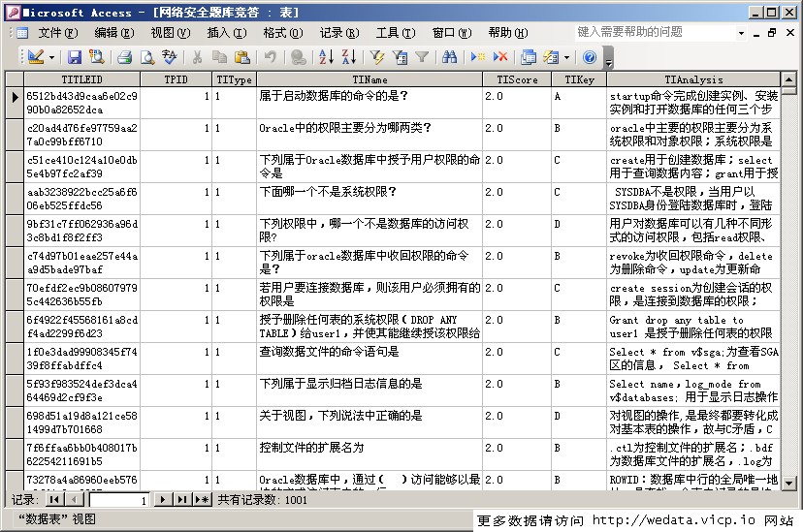Screen dimensions: 803x532
Task: Go to first record navigation button
Action: (54, 500)
